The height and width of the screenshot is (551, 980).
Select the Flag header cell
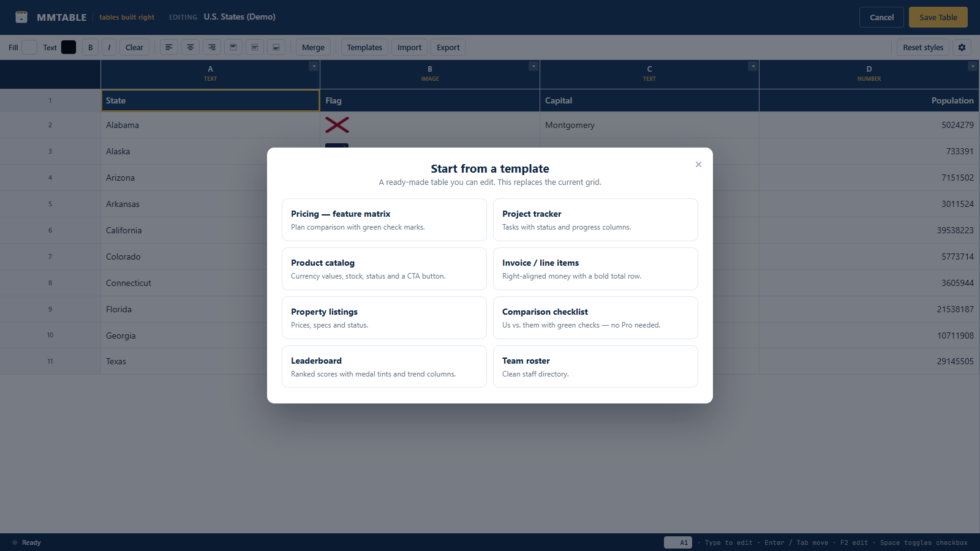430,100
